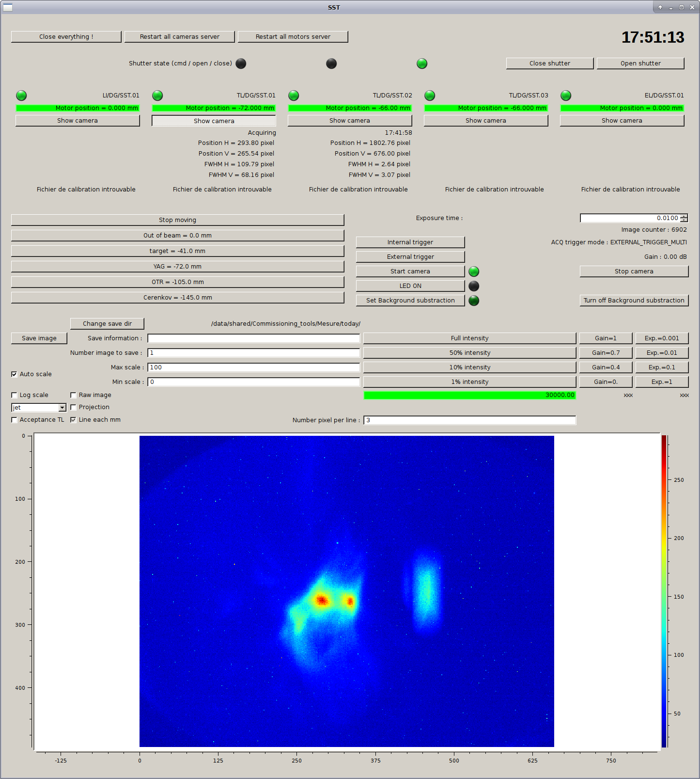Viewport: 700px width, 779px height.
Task: Click the Save information text field
Action: (x=253, y=338)
